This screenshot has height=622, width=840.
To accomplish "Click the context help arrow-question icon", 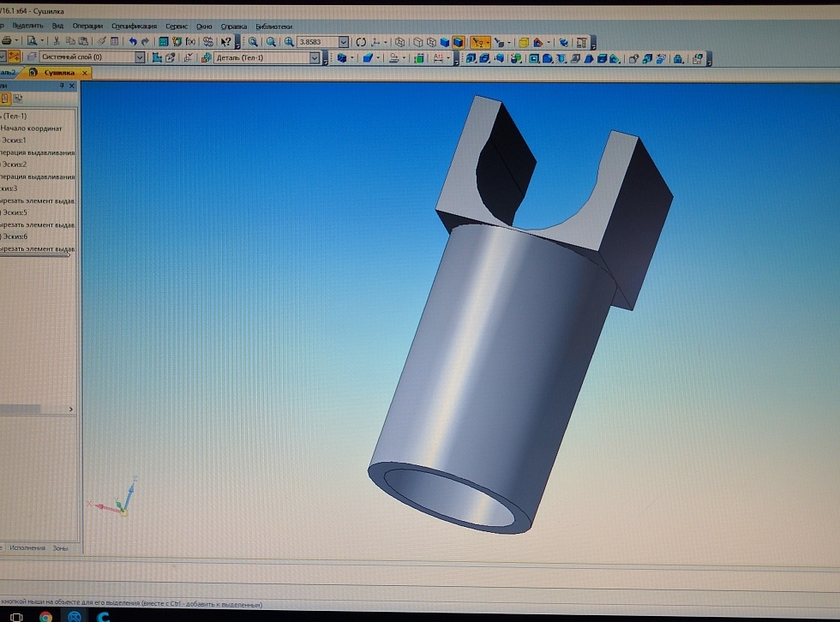I will point(226,42).
